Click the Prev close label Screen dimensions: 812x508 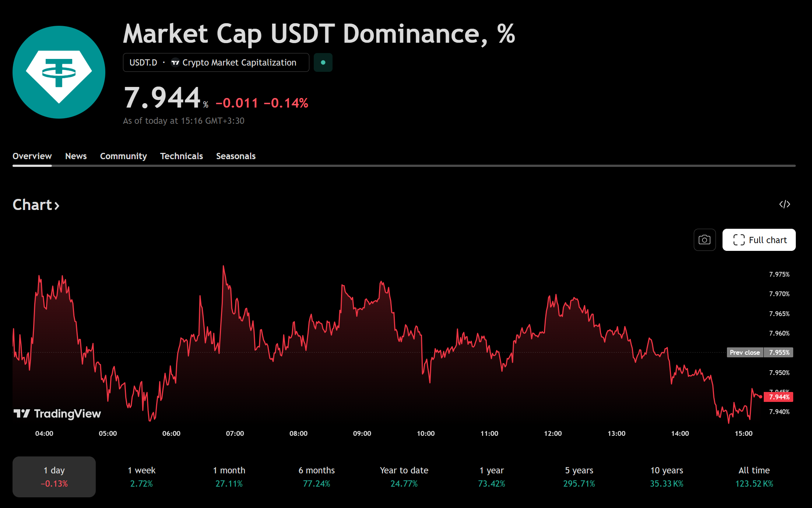pyautogui.click(x=745, y=353)
